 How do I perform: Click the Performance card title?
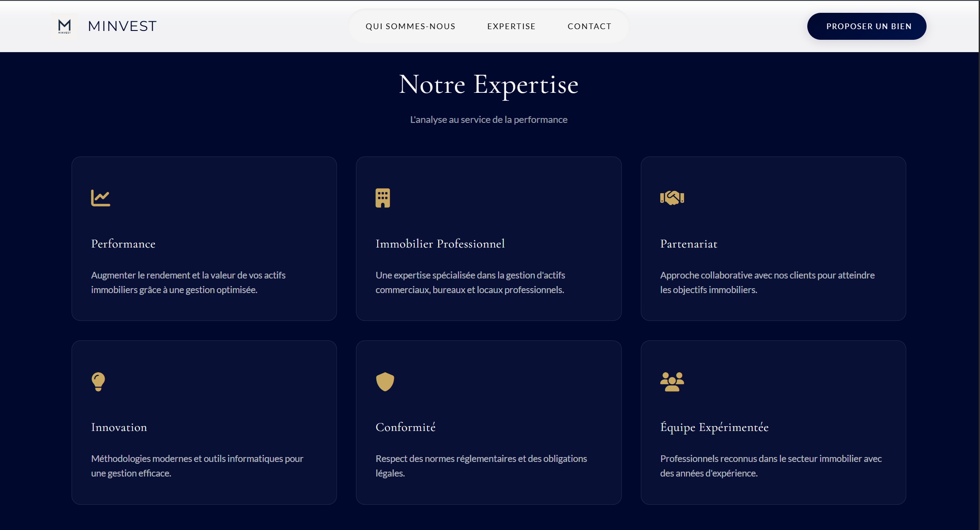123,244
